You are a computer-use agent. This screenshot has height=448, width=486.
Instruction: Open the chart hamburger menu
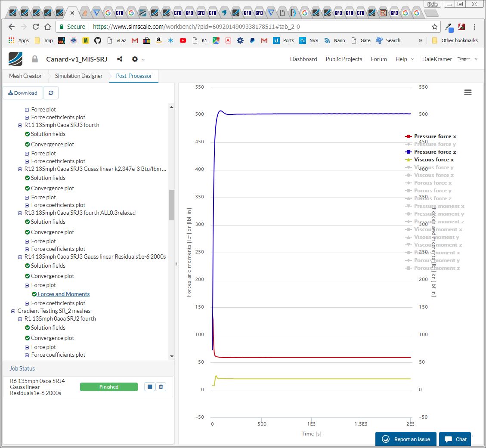[x=468, y=93]
